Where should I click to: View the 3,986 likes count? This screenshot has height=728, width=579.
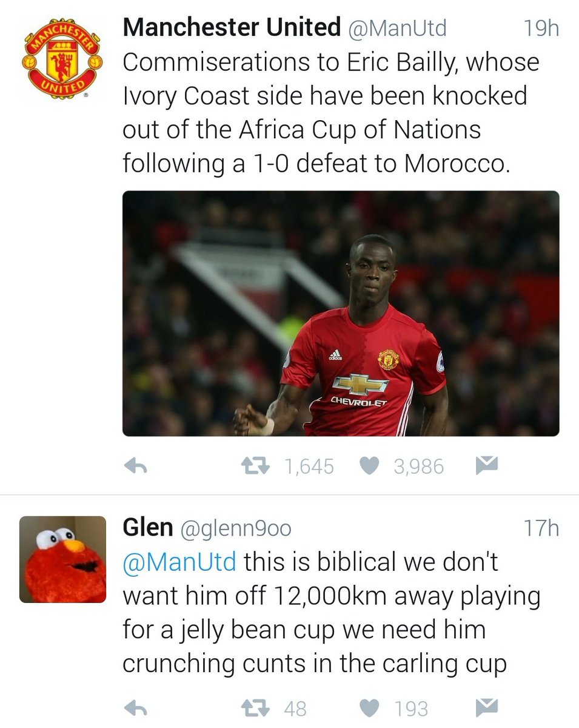click(419, 467)
